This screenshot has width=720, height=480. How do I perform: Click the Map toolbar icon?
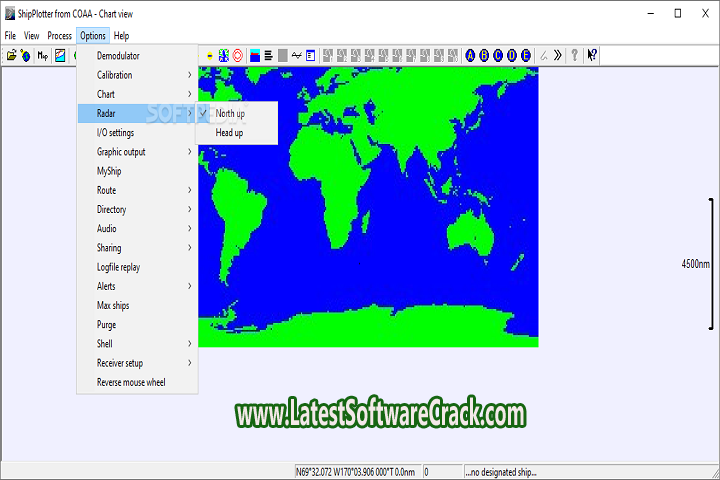coord(43,55)
